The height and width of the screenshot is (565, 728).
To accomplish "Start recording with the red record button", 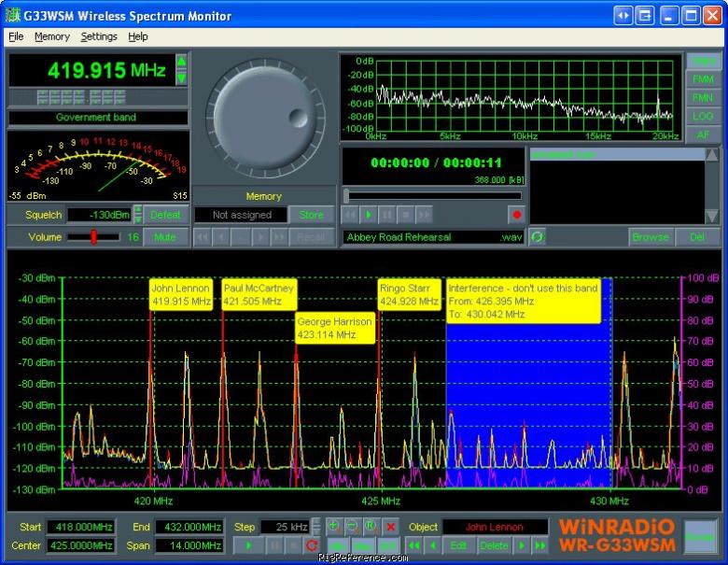I will pyautogui.click(x=517, y=215).
